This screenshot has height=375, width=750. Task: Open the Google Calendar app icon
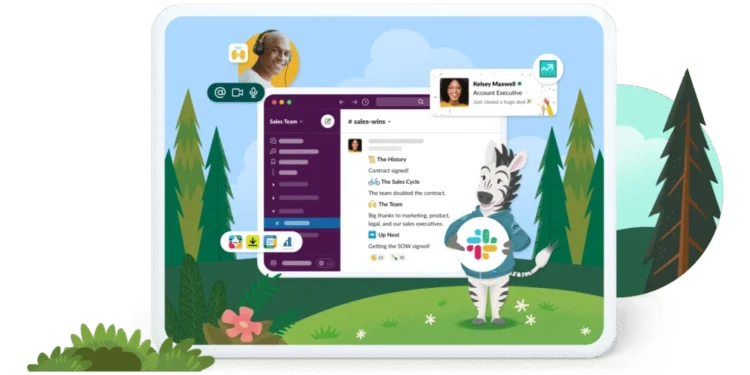click(270, 242)
